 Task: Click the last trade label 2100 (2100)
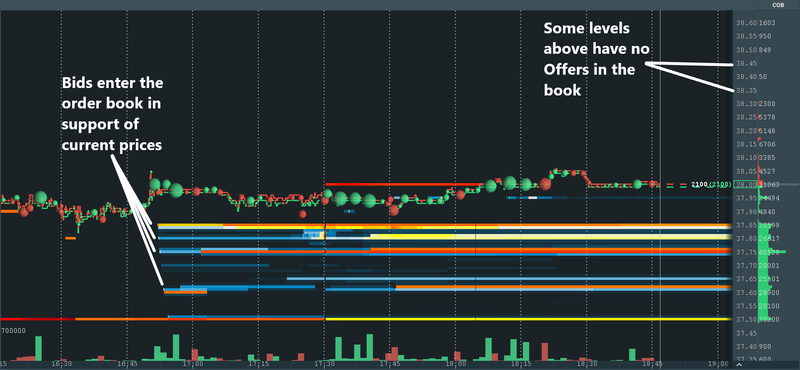[x=712, y=184]
